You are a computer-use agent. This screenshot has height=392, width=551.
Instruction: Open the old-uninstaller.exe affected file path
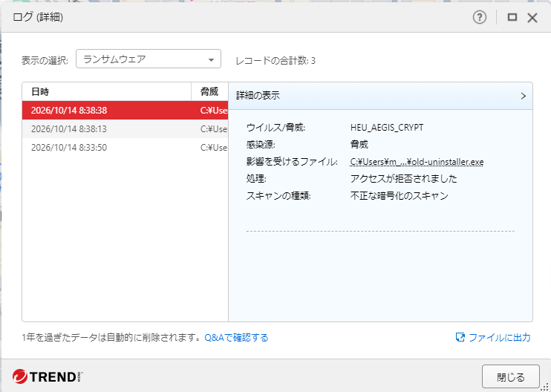[417, 162]
